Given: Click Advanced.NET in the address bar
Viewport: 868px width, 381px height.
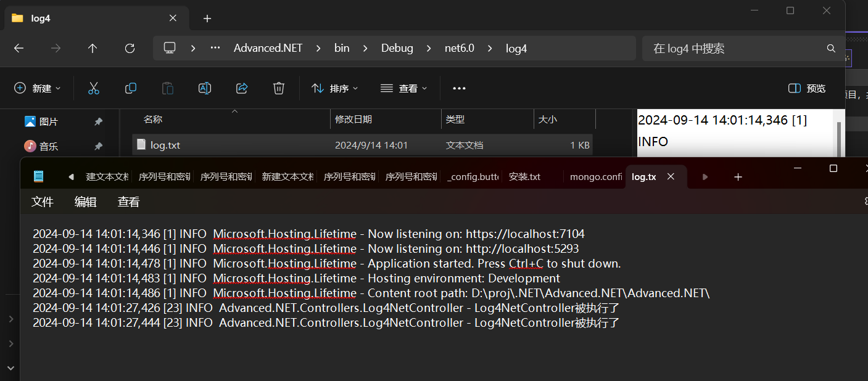Looking at the screenshot, I should coord(268,48).
